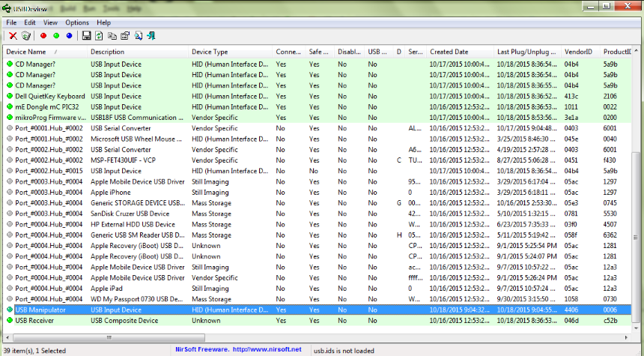644x356 pixels.
Task: Open the Options menu
Action: (x=77, y=22)
